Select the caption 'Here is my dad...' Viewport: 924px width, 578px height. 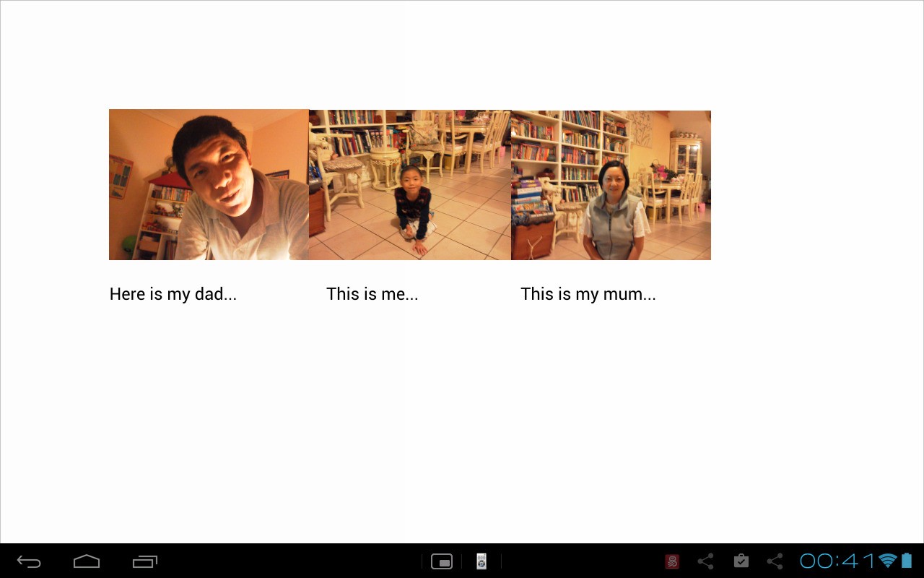(173, 294)
